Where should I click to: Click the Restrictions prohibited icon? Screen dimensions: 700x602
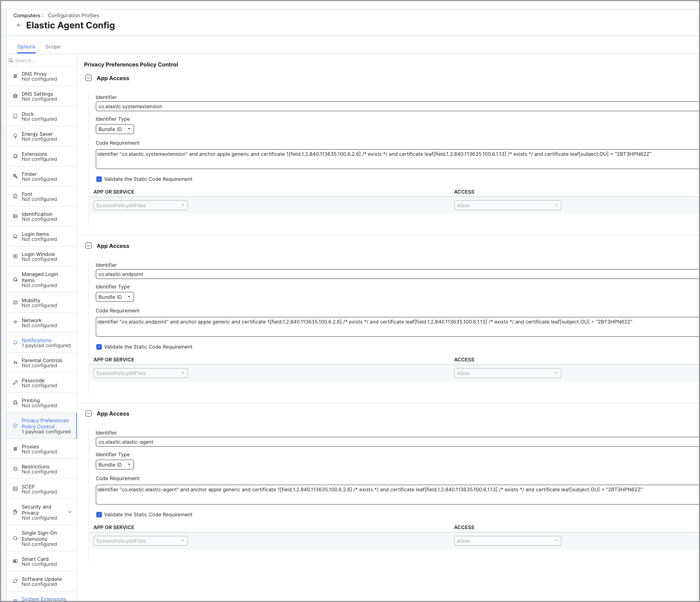15,469
